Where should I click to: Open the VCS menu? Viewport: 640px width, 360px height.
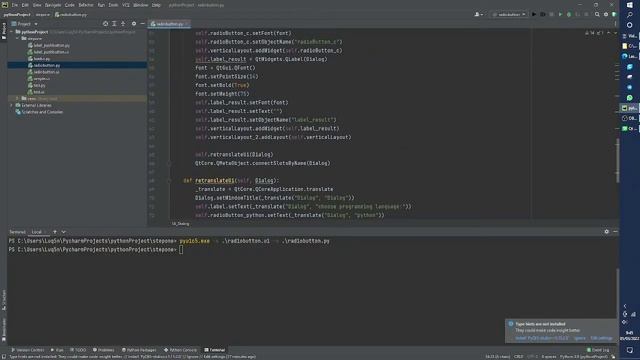(x=126, y=5)
